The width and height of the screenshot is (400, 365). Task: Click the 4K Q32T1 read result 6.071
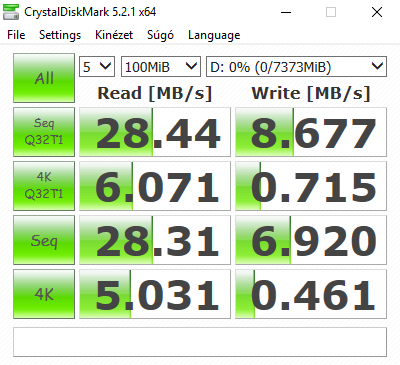[x=155, y=186]
